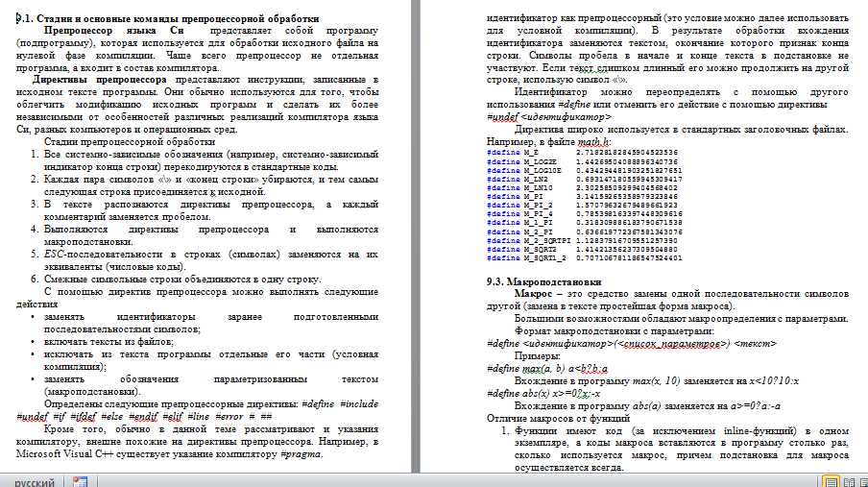Click code line '#define M_LOG10E'

click(x=584, y=171)
